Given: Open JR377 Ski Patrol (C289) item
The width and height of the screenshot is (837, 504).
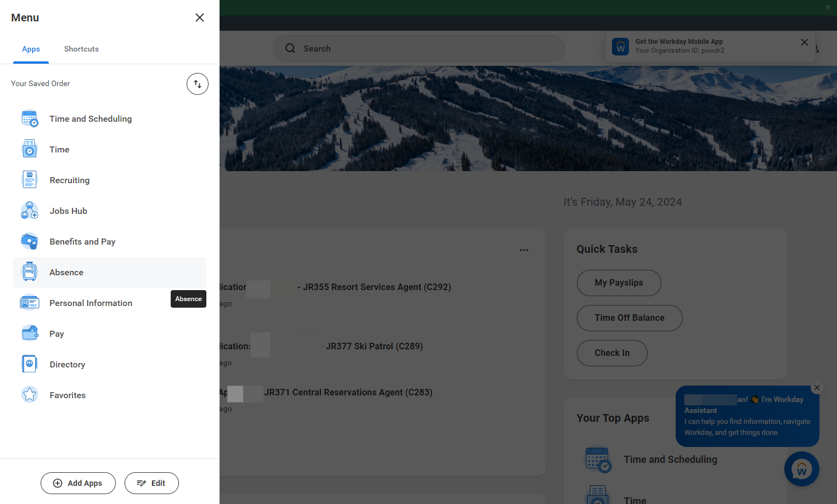Looking at the screenshot, I should (x=374, y=346).
